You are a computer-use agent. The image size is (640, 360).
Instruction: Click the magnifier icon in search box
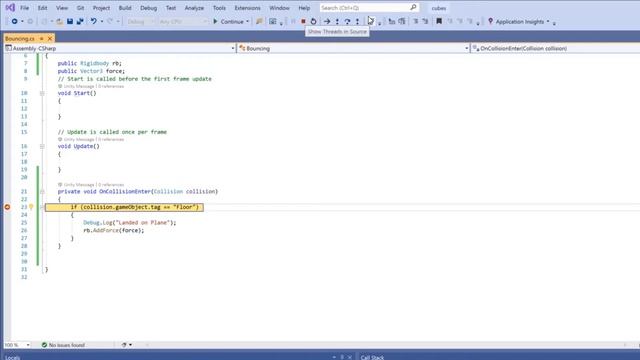tap(413, 7)
